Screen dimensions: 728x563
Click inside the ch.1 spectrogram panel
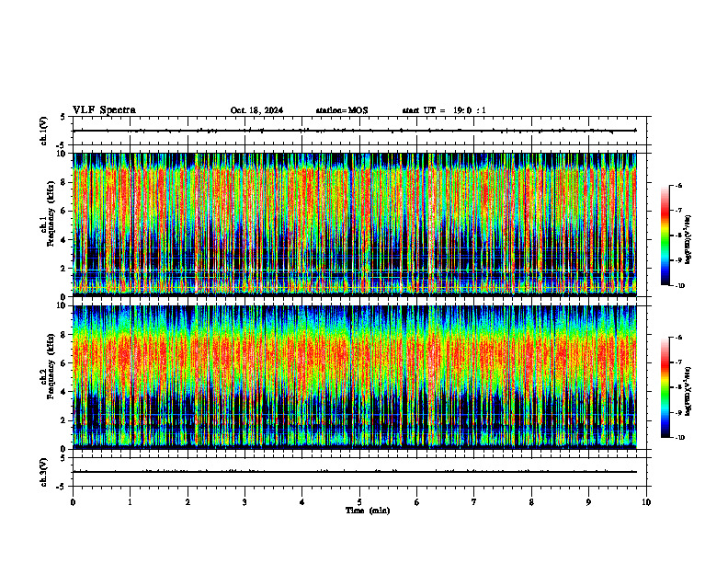click(x=355, y=224)
